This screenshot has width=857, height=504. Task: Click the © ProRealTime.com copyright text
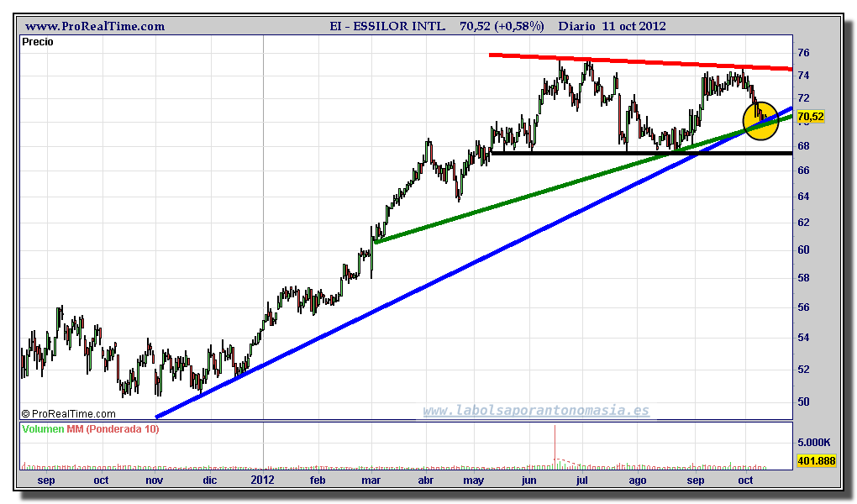click(x=69, y=414)
